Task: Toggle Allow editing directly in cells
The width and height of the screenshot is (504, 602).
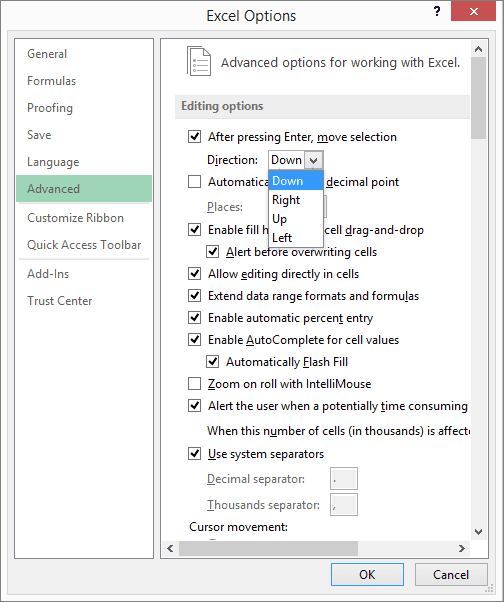Action: coord(194,273)
